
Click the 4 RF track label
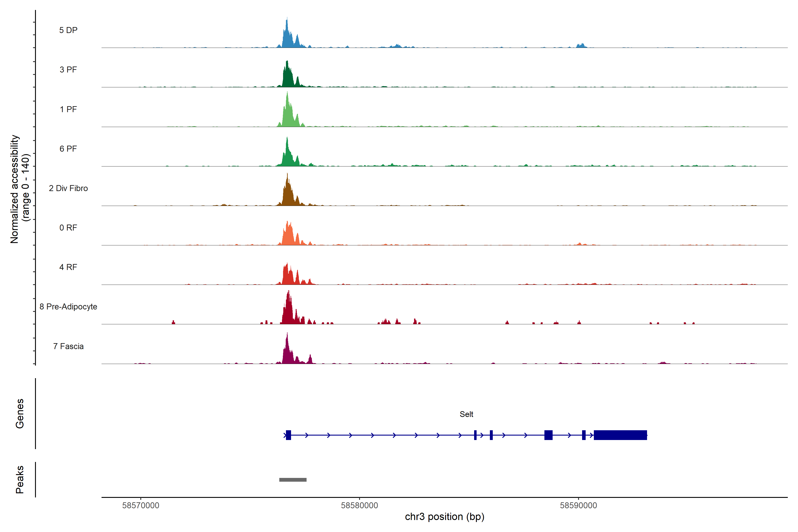[x=68, y=267]
